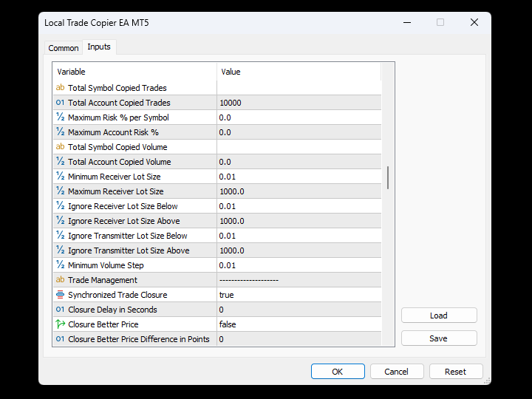Click the 01 icon beside Closure Delay in Seconds
The image size is (532, 399).
click(x=60, y=309)
